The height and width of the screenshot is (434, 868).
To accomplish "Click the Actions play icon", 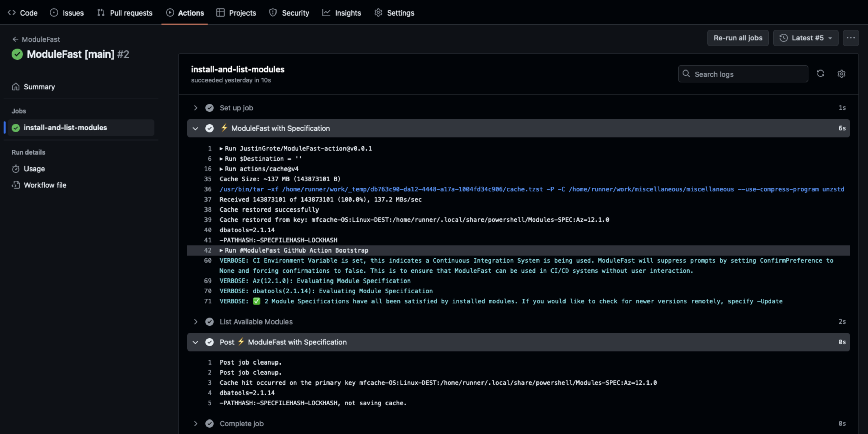I will pyautogui.click(x=170, y=13).
